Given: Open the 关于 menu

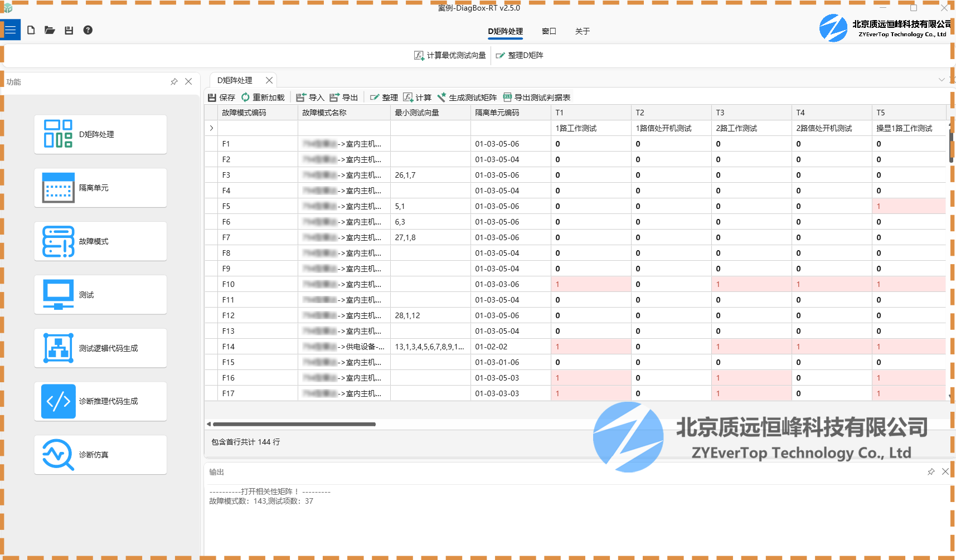Looking at the screenshot, I should (x=583, y=31).
